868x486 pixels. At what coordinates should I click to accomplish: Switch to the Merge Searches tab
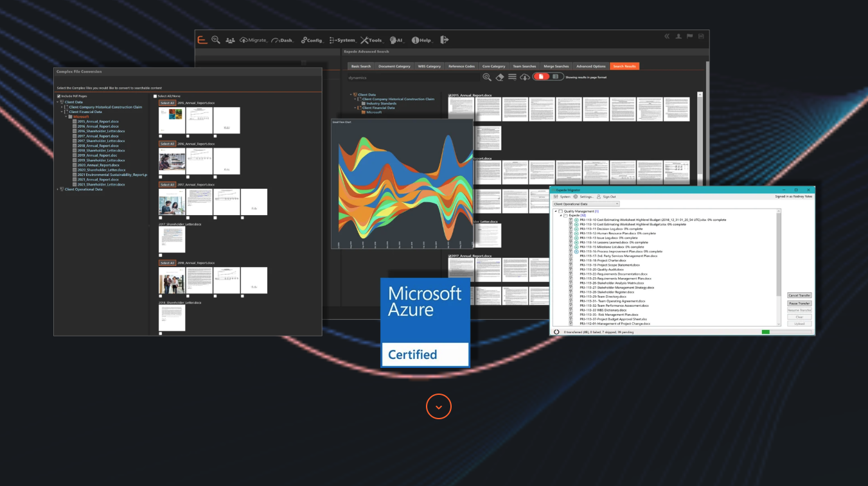pyautogui.click(x=556, y=66)
